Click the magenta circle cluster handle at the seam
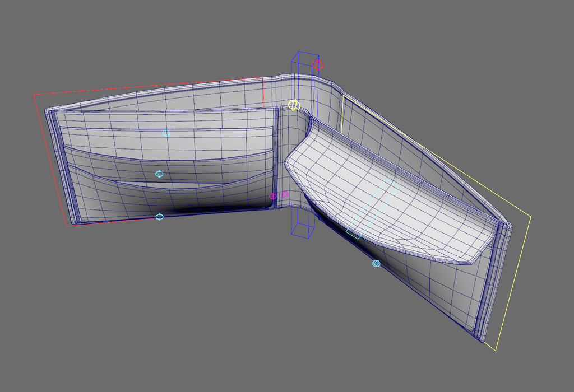 pyautogui.click(x=273, y=195)
